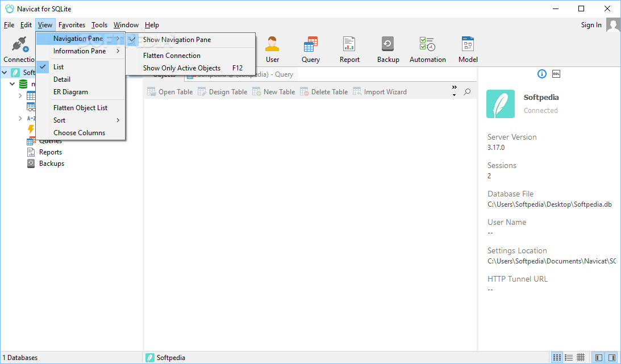Open the Window menu
This screenshot has width=621, height=364.
(126, 25)
